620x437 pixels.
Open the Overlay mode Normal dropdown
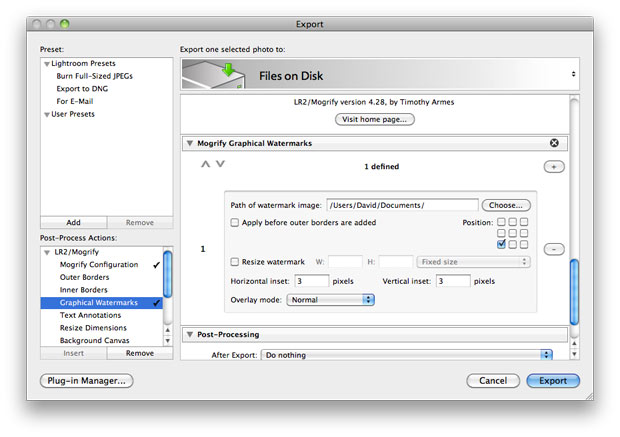tap(331, 300)
